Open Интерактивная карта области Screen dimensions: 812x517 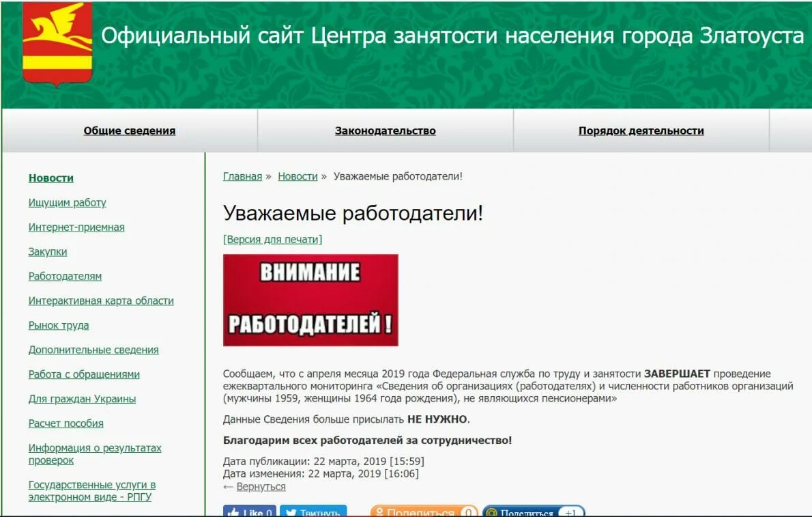pos(101,301)
